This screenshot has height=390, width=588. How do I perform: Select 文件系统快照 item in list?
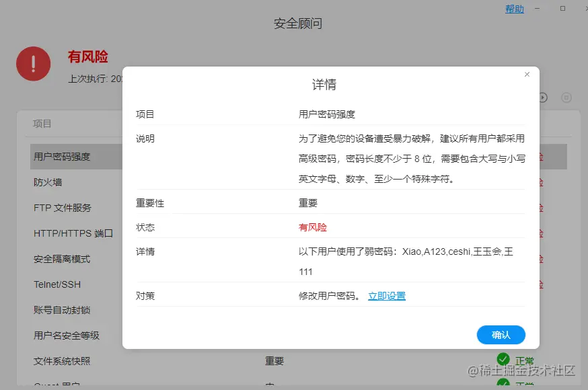62,361
